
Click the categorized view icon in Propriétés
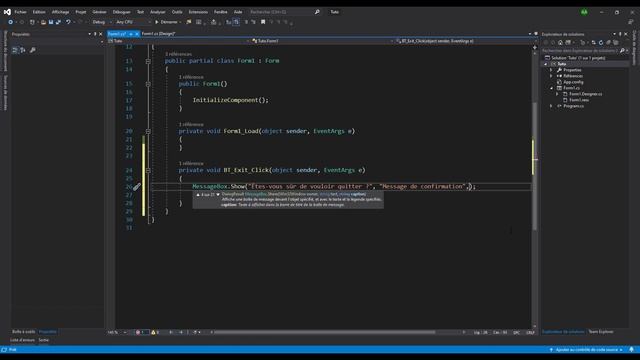coord(15,50)
